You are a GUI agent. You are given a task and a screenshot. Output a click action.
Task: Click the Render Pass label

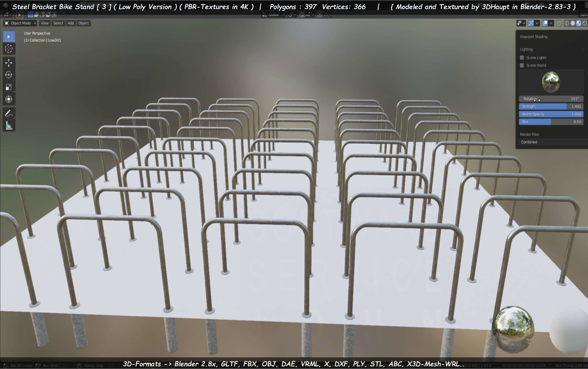529,134
